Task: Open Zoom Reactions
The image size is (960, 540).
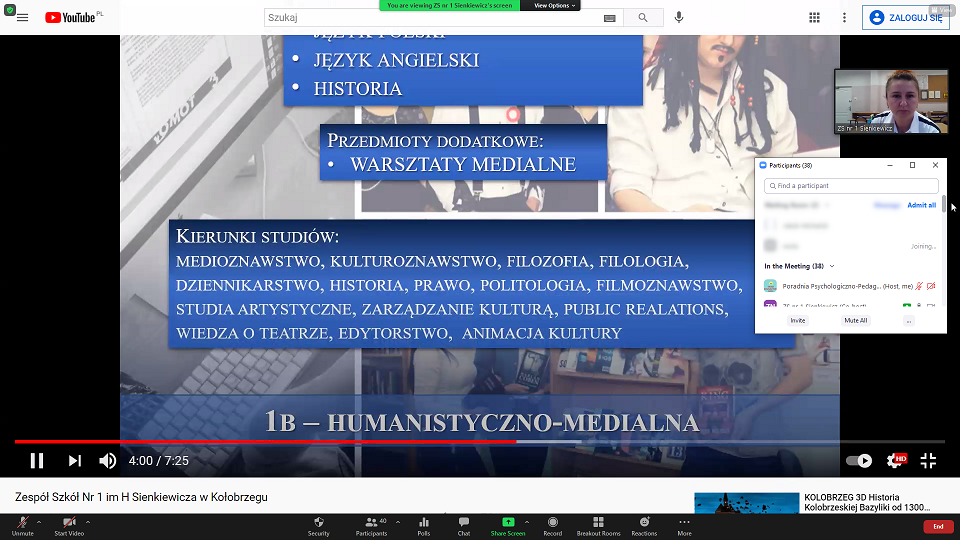Action: click(644, 526)
